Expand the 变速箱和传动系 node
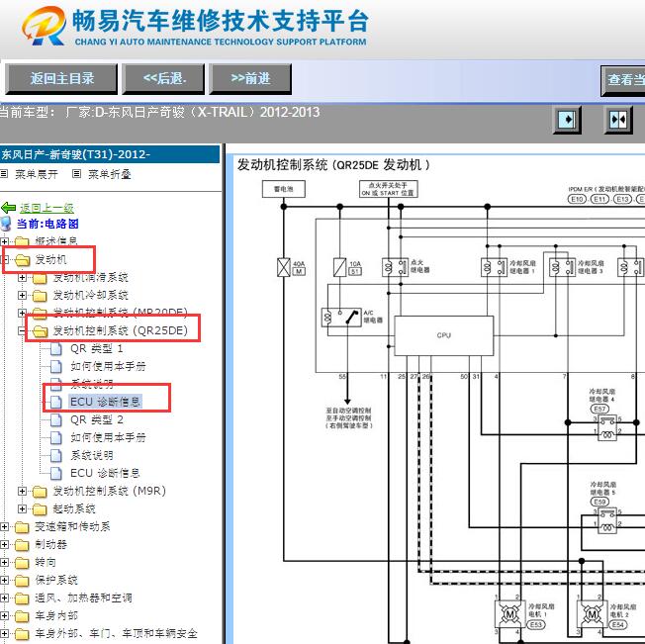 pyautogui.click(x=4, y=527)
